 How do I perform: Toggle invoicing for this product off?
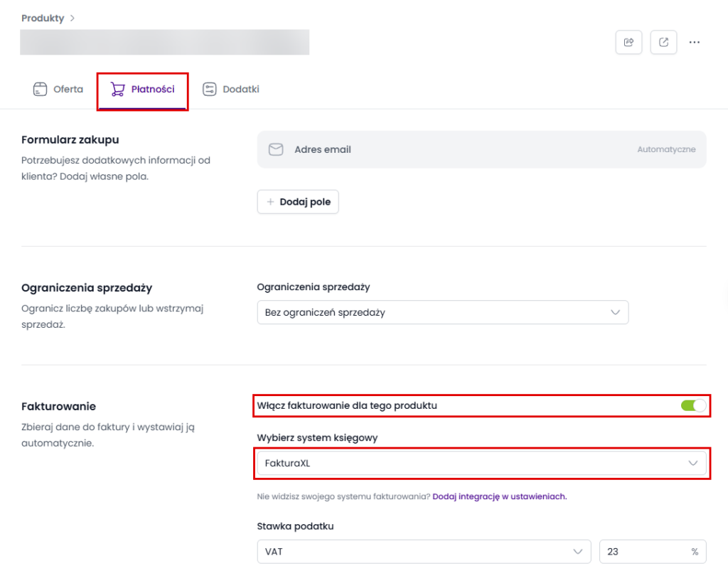(693, 406)
